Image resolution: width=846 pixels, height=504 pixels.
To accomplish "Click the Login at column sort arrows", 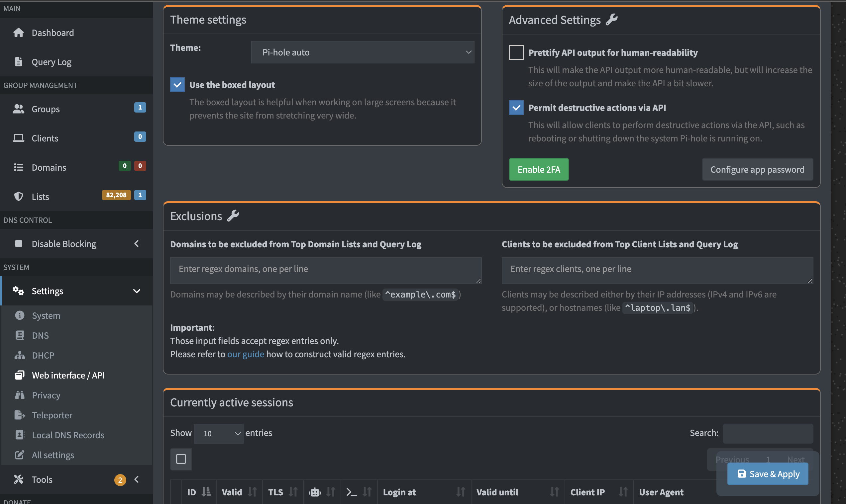I will (x=461, y=492).
